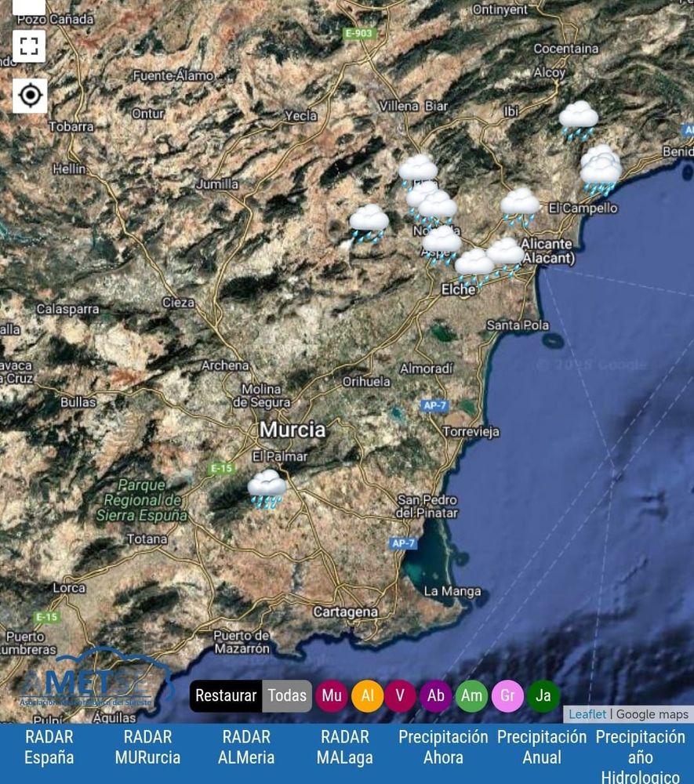Open the Precipitación Anual tab
Screen dimensions: 694x784
(x=542, y=747)
